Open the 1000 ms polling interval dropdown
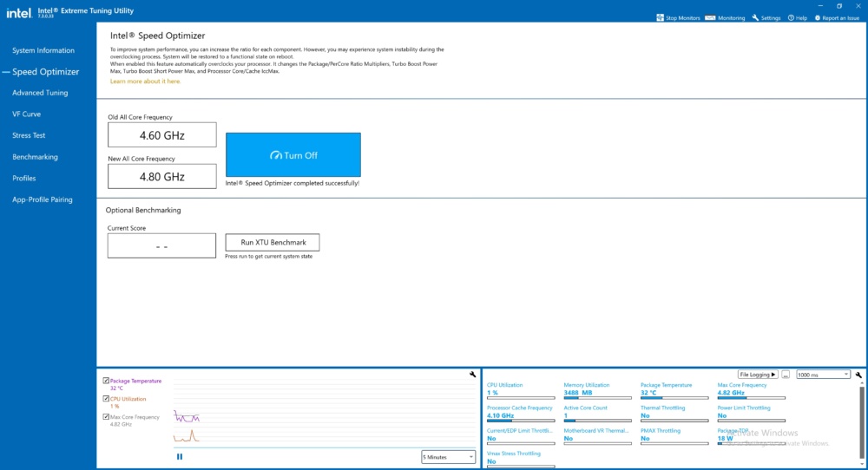The image size is (868, 470). (x=823, y=375)
